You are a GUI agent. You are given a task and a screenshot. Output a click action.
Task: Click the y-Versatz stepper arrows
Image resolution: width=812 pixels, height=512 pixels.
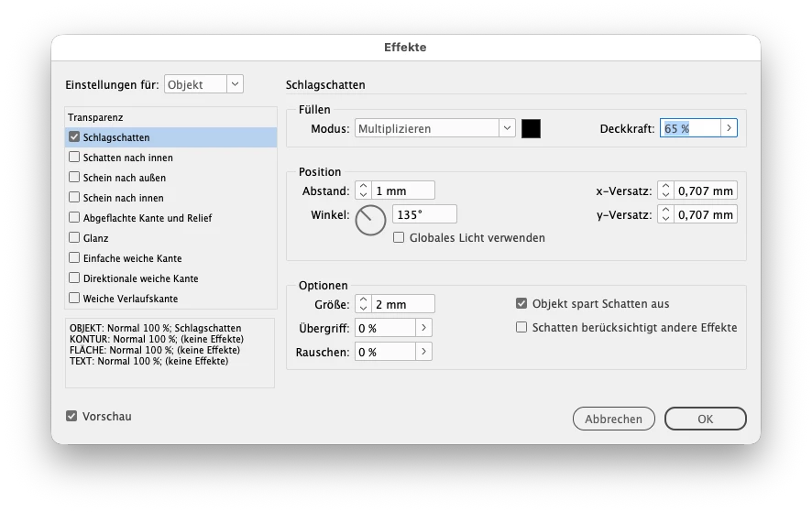pos(665,214)
